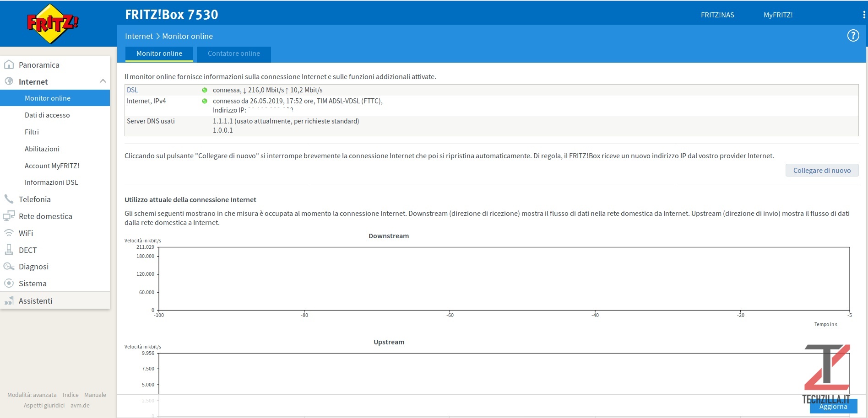Click the Collegare di nuovo button
Viewport: 868px width, 418px height.
(822, 170)
